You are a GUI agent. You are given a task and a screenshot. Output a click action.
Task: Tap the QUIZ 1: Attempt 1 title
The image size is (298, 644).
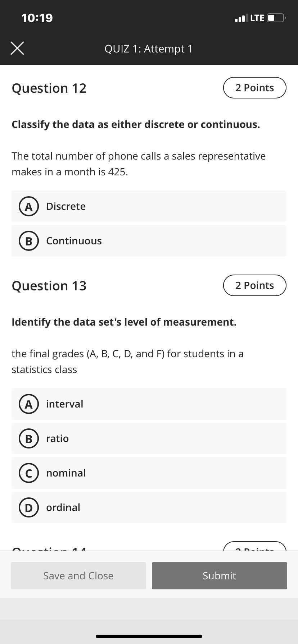pos(149,49)
